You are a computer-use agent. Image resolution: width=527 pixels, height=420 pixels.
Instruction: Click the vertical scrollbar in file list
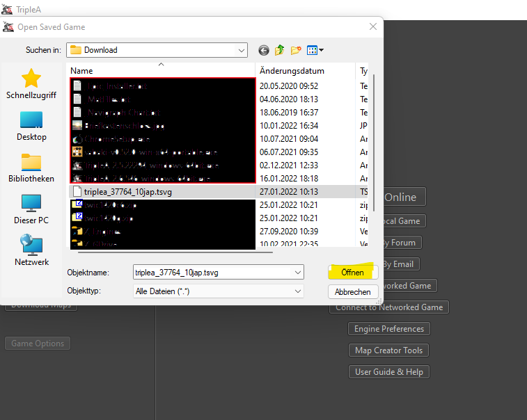coord(376,139)
